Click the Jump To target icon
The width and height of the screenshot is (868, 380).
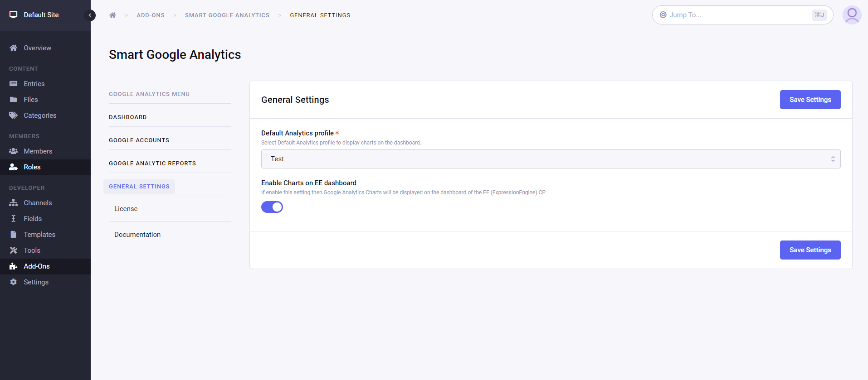(x=663, y=15)
